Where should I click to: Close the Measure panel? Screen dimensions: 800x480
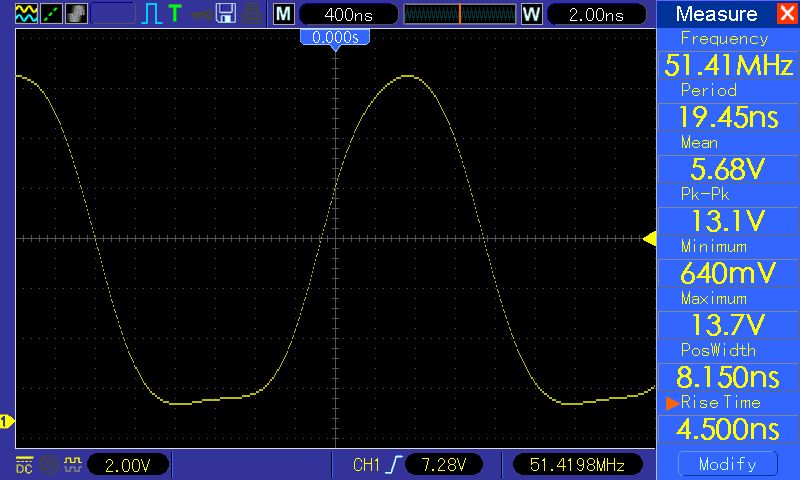coord(787,13)
